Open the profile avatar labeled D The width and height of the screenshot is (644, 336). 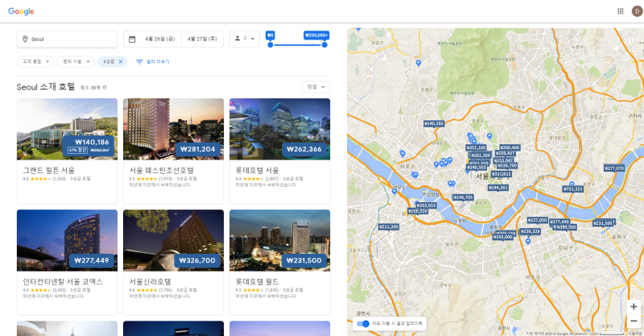[637, 11]
